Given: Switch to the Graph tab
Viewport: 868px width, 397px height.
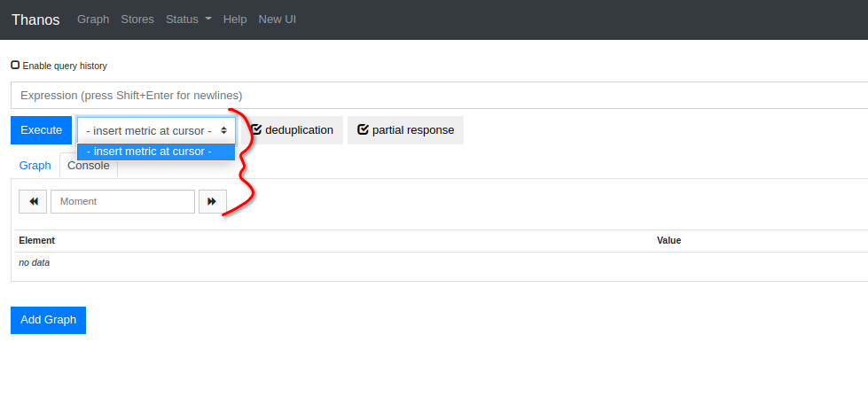Looking at the screenshot, I should pos(35,166).
